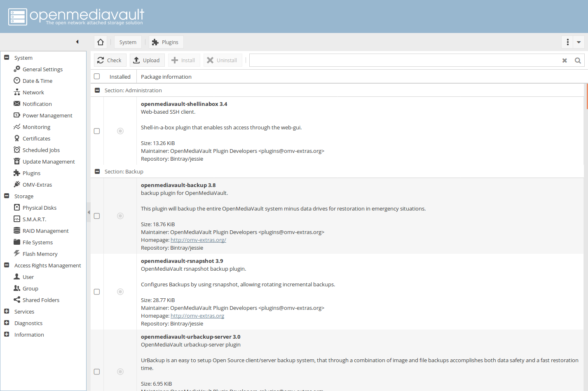This screenshot has height=391, width=588.
Task: Sort by Installed column header
Action: tap(120, 77)
